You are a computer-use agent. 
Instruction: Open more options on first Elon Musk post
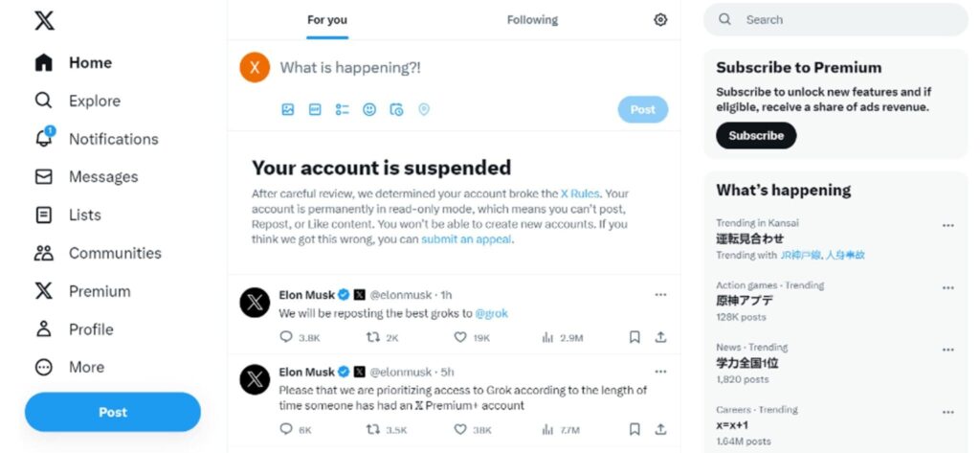click(x=660, y=295)
